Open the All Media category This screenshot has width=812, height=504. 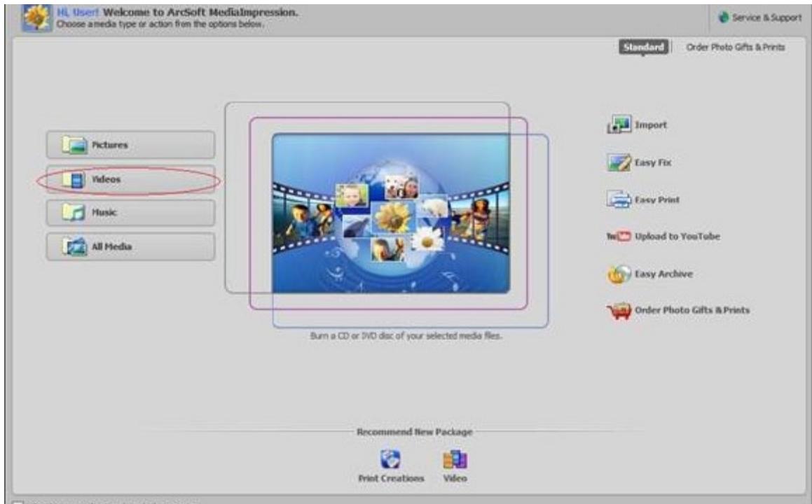pos(130,247)
